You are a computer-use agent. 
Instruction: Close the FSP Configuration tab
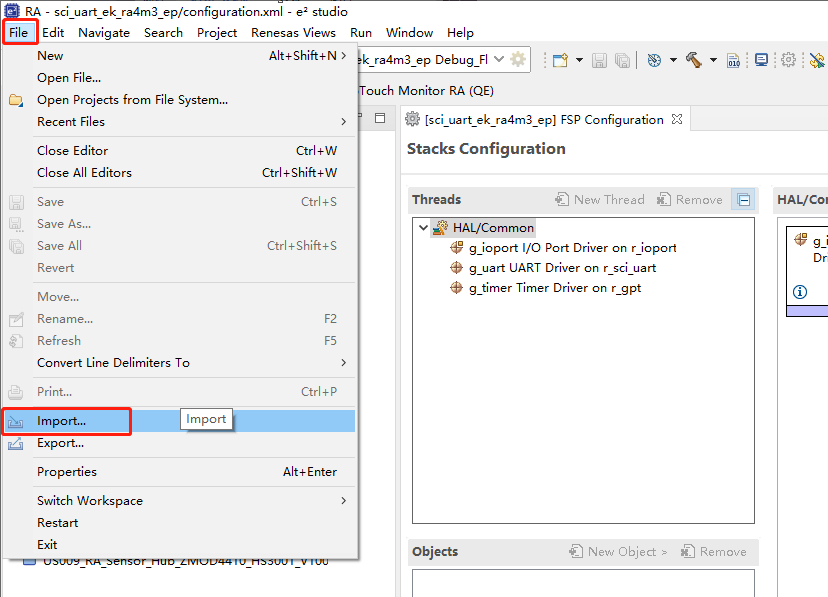677,119
